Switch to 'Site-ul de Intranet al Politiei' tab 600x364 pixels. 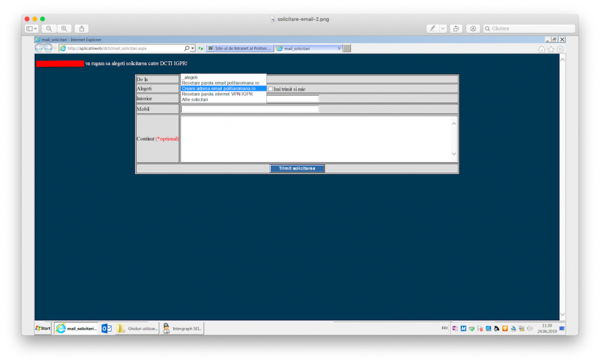pyautogui.click(x=240, y=49)
